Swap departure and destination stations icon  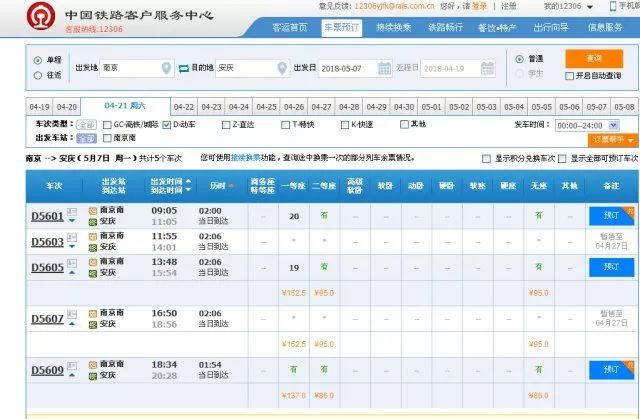tap(184, 68)
